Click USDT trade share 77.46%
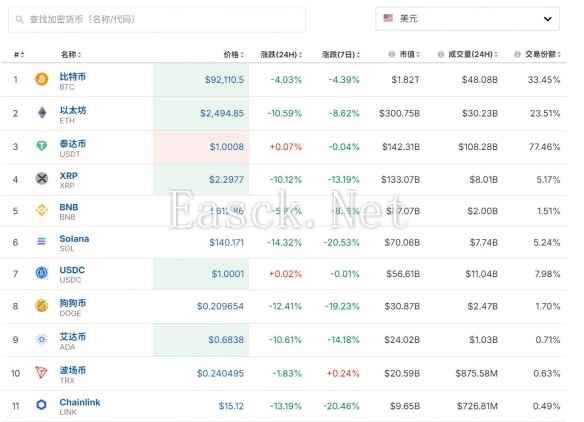This screenshot has width=584, height=422. click(x=545, y=147)
